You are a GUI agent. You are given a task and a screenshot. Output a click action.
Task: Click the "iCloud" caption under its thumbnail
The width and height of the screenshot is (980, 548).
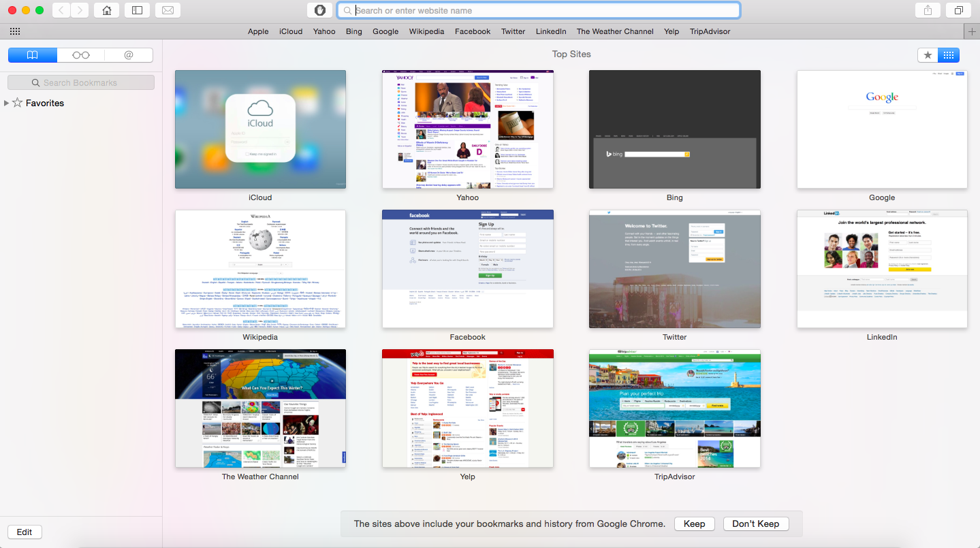(260, 197)
